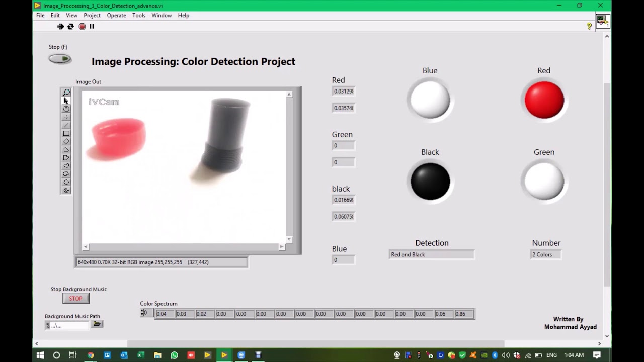The width and height of the screenshot is (644, 362).
Task: Select the Zoom tool in image palette
Action: point(66,93)
